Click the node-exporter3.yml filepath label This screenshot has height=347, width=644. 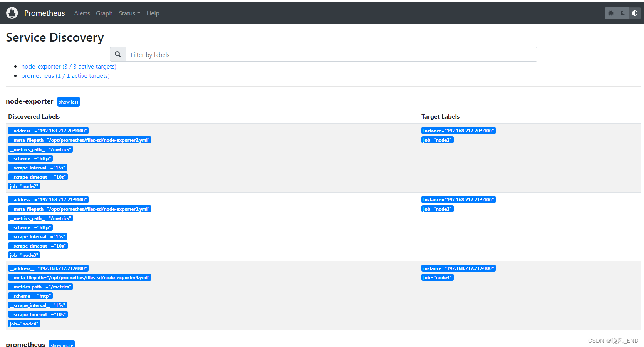click(x=80, y=209)
